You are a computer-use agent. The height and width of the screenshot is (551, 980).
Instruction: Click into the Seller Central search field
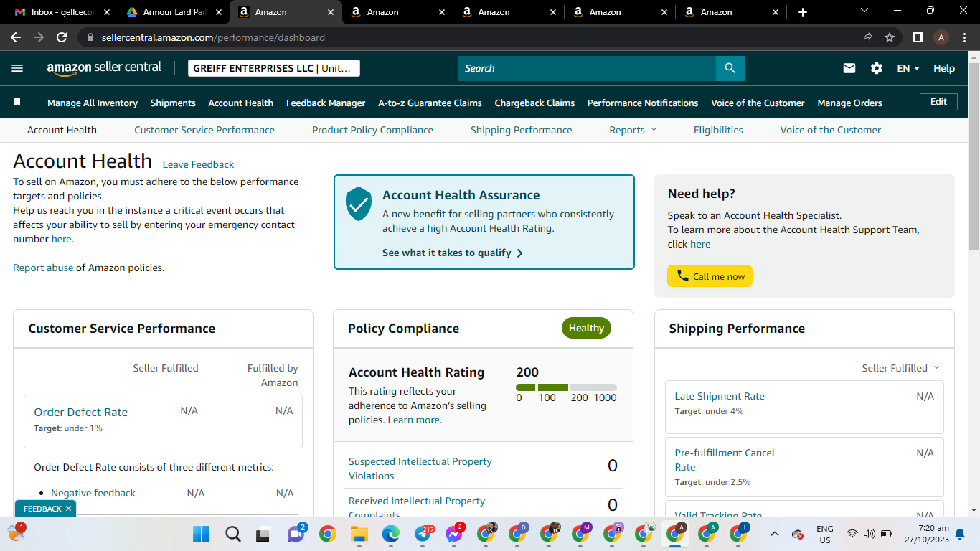tap(587, 68)
